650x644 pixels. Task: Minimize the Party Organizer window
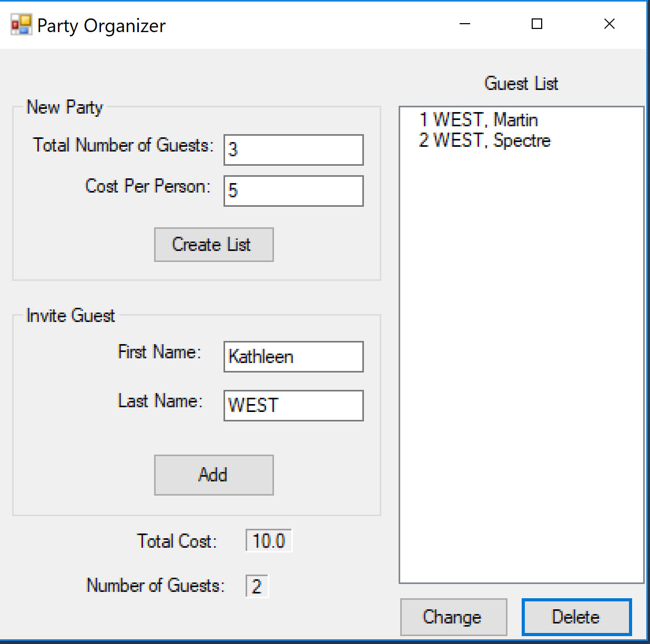coord(465,24)
